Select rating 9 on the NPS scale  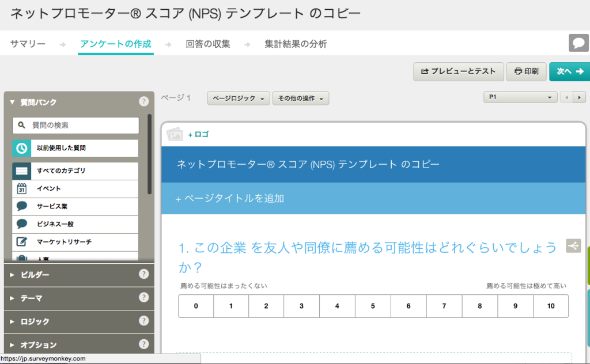[x=516, y=306]
